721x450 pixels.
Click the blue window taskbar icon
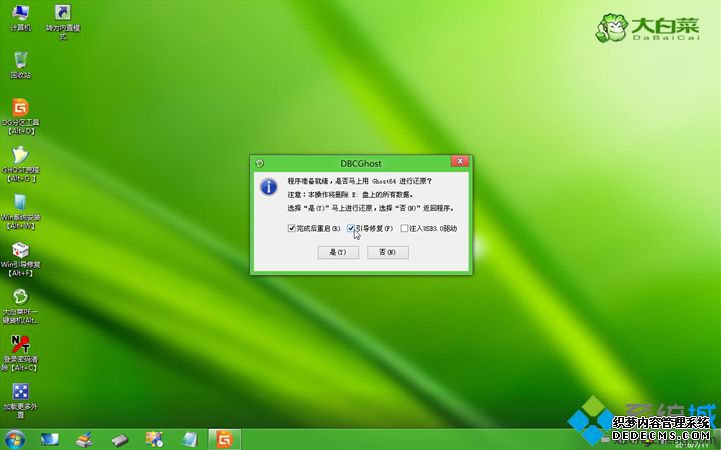point(189,439)
